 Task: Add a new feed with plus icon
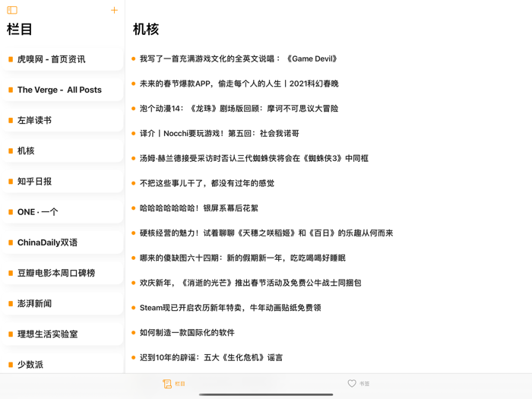coord(114,10)
